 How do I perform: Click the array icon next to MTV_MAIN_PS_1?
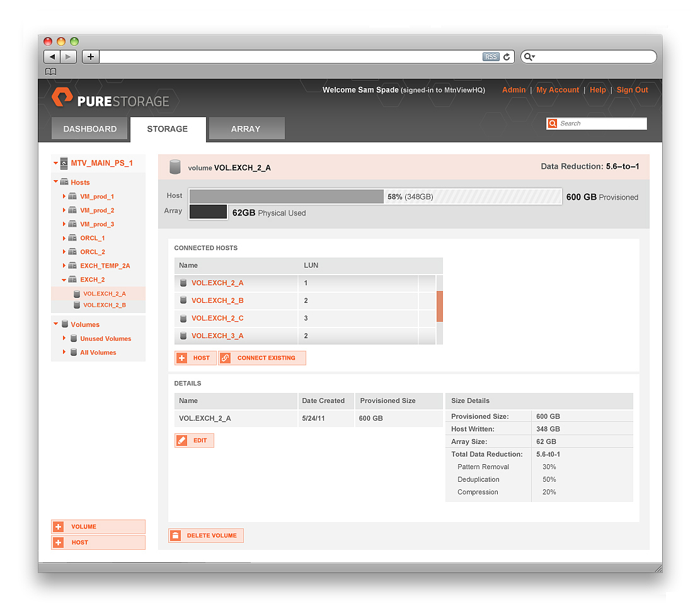click(64, 162)
